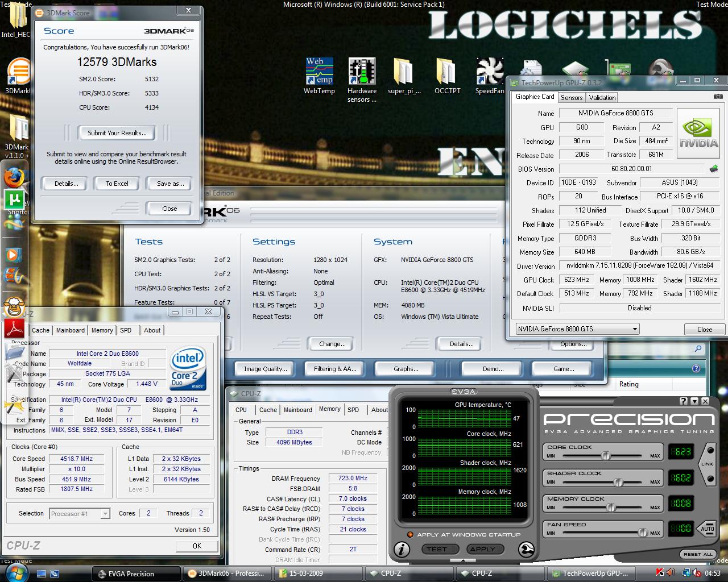Viewport: 728px width, 582px height.
Task: Click the network tray icon
Action: [x=685, y=573]
